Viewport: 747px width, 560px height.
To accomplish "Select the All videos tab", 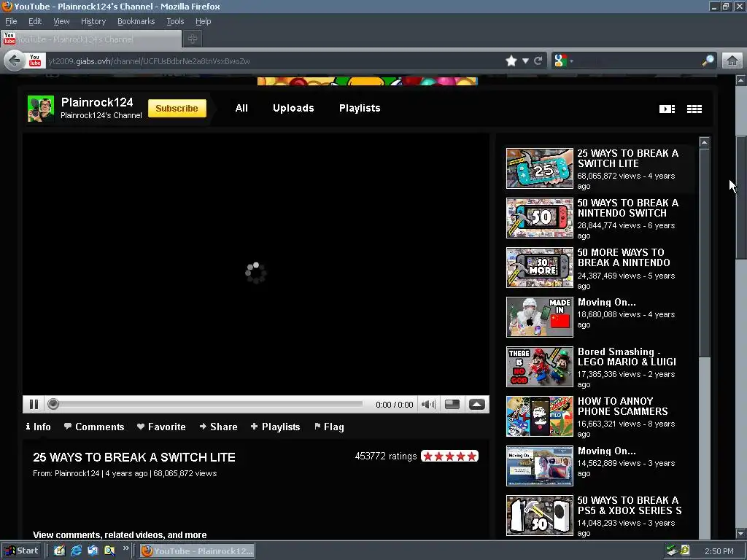I will [241, 108].
